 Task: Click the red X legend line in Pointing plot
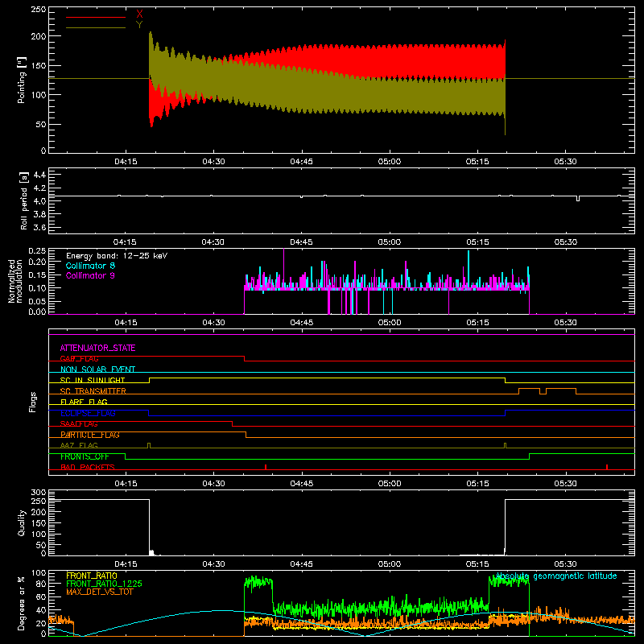[x=96, y=17]
